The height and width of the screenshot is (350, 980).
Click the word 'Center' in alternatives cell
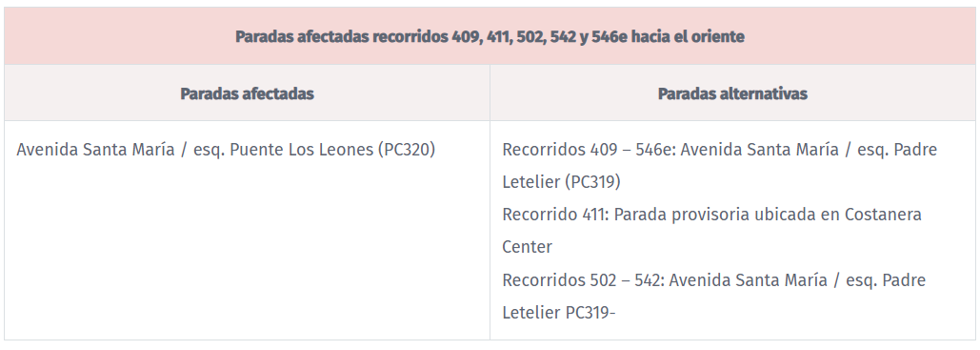(527, 247)
